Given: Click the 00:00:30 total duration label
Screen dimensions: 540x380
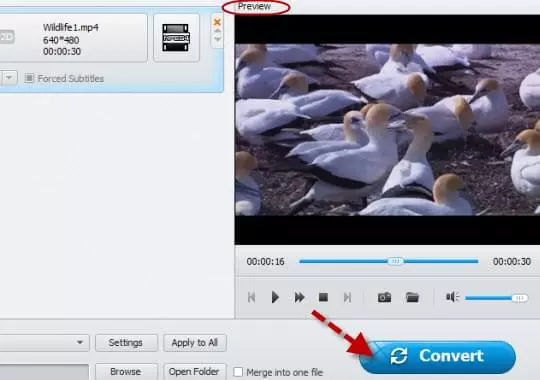Looking at the screenshot, I should pyautogui.click(x=512, y=261).
